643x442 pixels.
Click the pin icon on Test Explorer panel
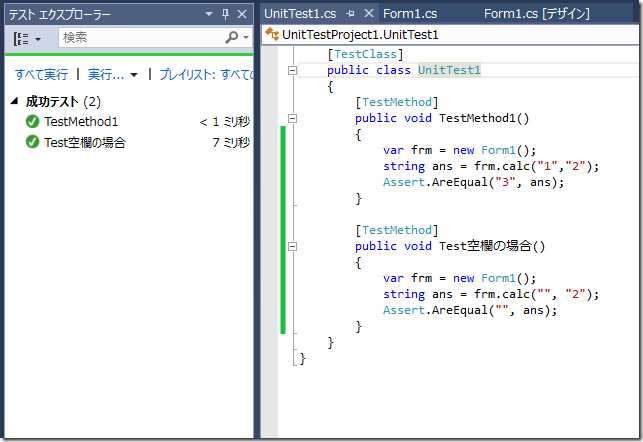click(224, 13)
